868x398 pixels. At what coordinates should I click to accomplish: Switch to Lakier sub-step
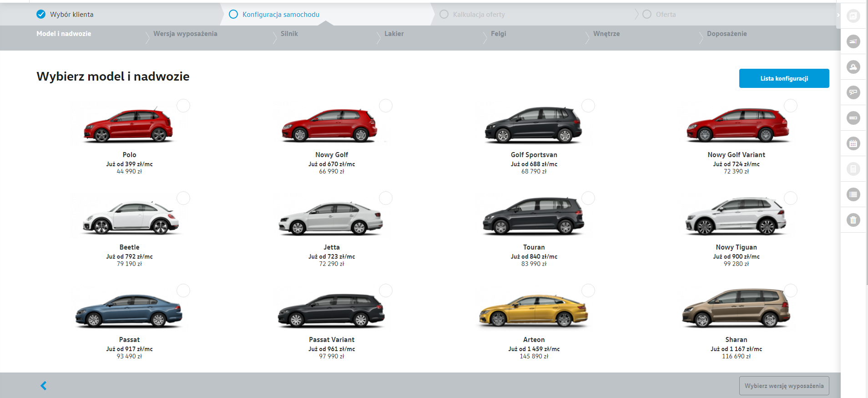click(x=394, y=34)
